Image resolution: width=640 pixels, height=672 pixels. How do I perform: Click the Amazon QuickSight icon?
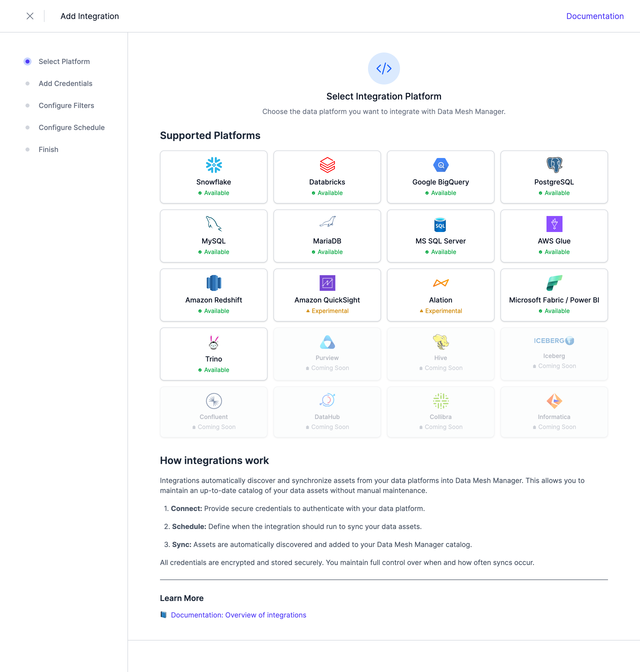pos(327,283)
